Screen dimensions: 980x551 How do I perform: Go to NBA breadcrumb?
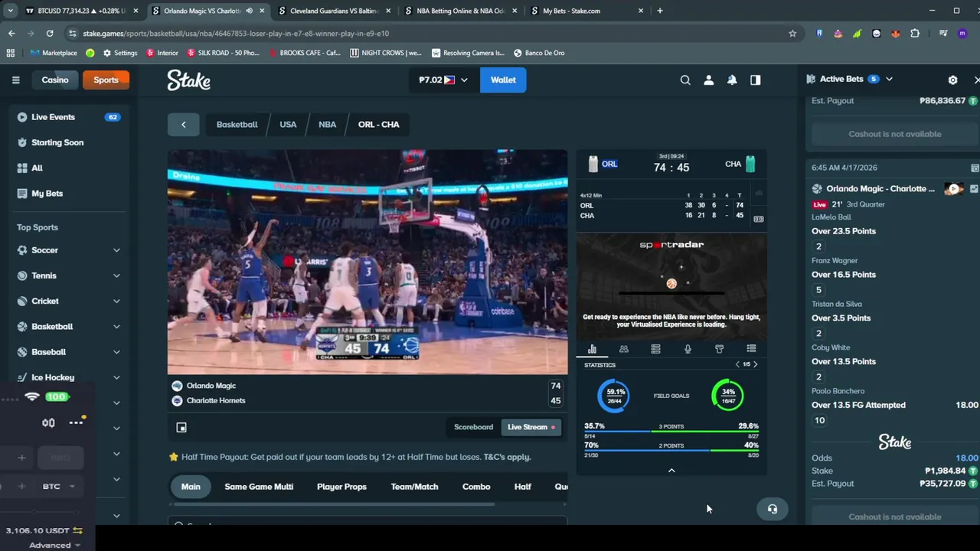327,124
